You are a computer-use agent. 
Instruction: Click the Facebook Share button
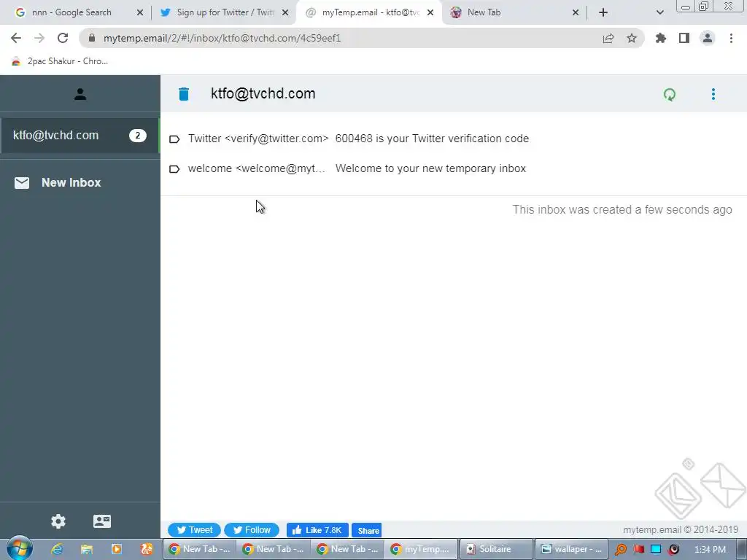coord(366,530)
